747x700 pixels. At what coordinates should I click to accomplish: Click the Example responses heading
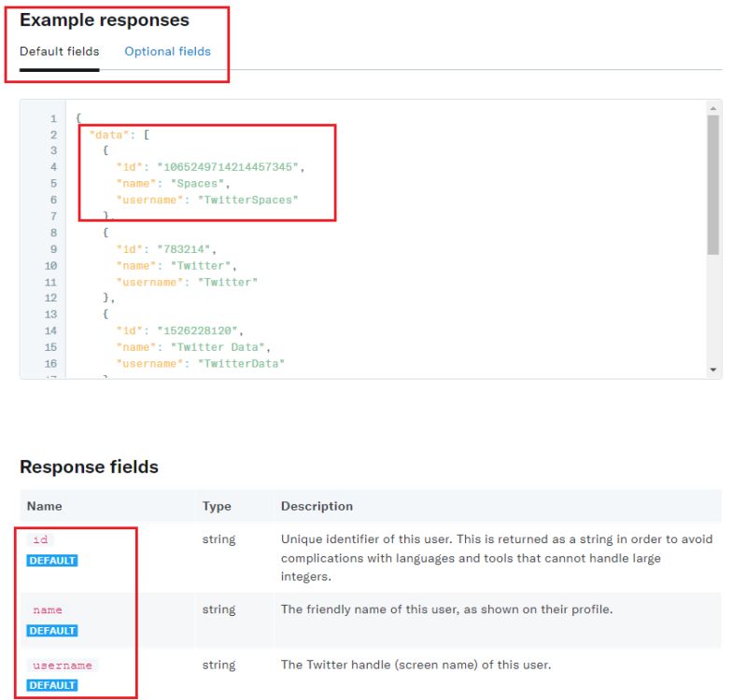pos(105,20)
